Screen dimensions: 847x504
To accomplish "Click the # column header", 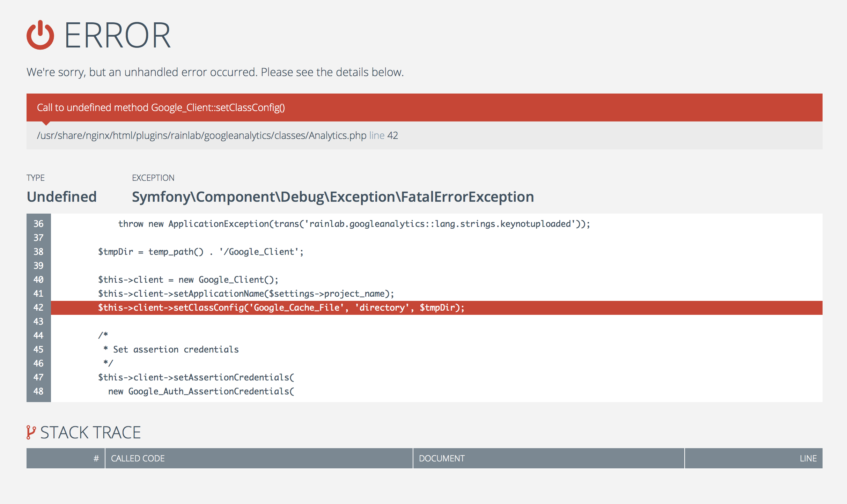I will click(x=96, y=458).
